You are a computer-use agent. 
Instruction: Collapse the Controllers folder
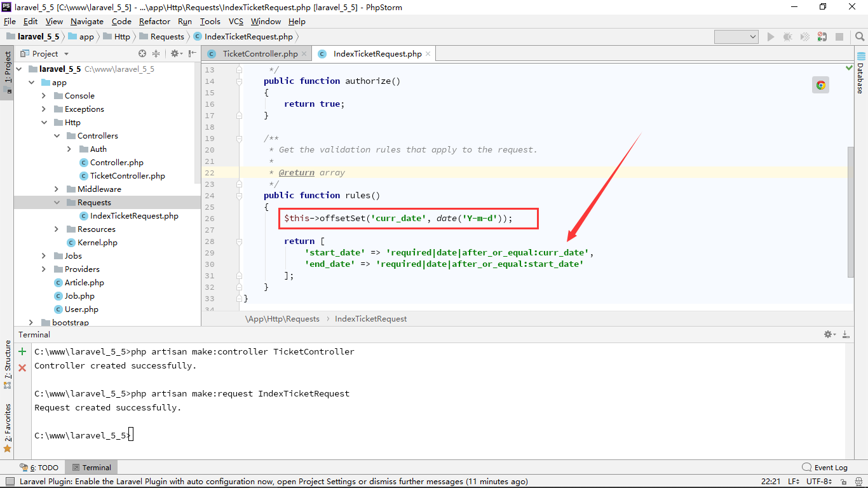point(57,136)
